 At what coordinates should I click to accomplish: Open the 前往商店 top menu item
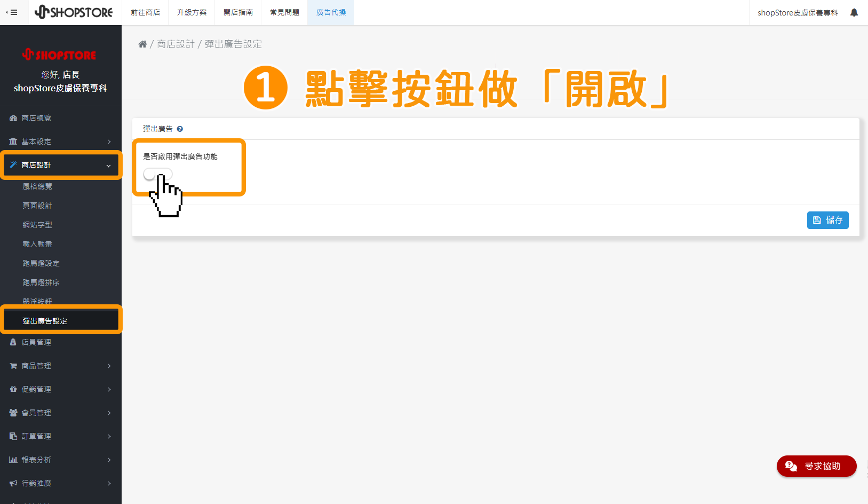145,12
